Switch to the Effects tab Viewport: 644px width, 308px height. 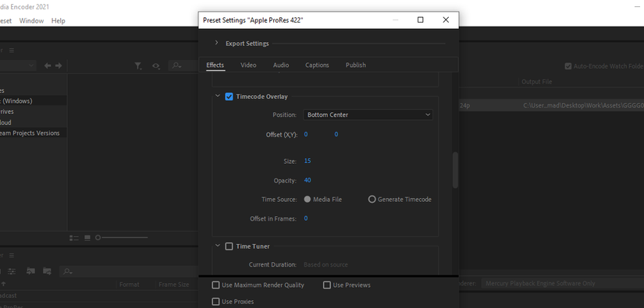click(215, 65)
